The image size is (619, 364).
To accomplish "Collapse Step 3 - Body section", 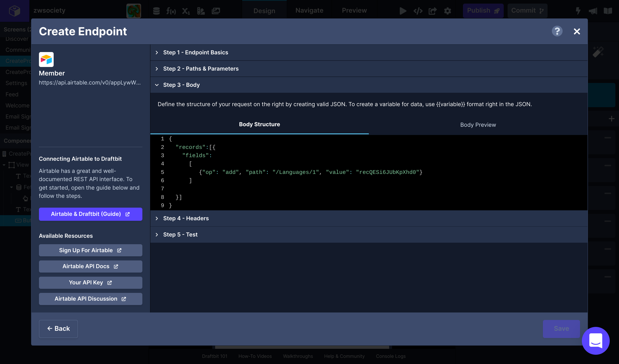I will (x=369, y=85).
